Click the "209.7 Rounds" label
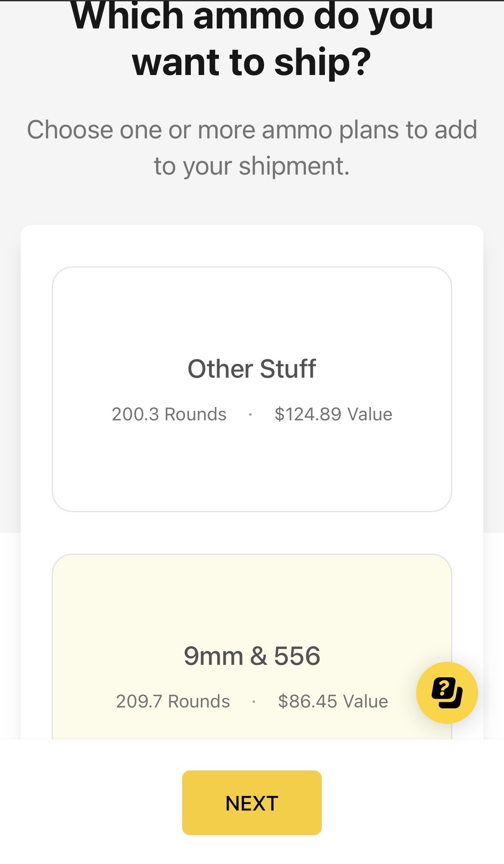504x864 pixels. pos(173,701)
